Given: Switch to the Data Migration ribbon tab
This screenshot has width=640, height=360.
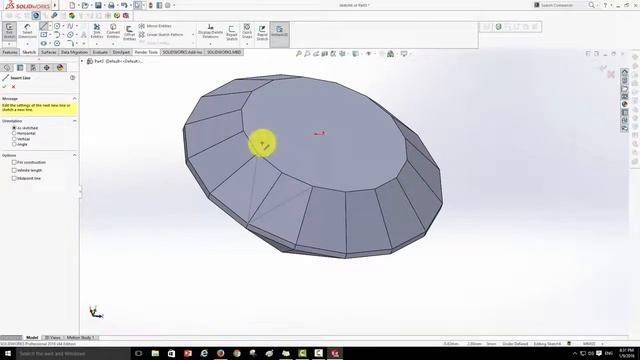Looking at the screenshot, I should 74,52.
